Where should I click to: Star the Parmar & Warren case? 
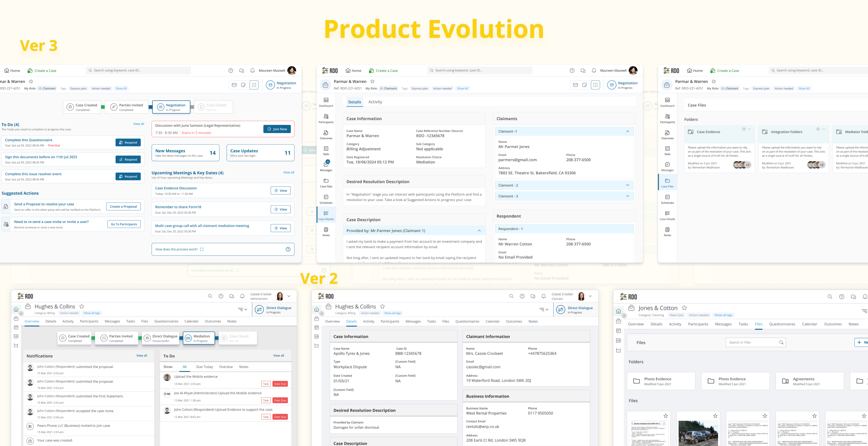click(372, 81)
